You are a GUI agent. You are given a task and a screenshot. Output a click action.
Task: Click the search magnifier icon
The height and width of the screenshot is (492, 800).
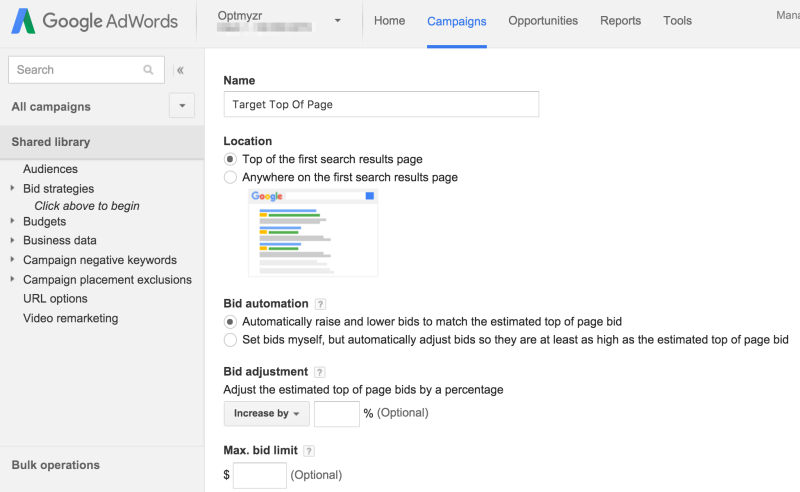click(x=148, y=70)
